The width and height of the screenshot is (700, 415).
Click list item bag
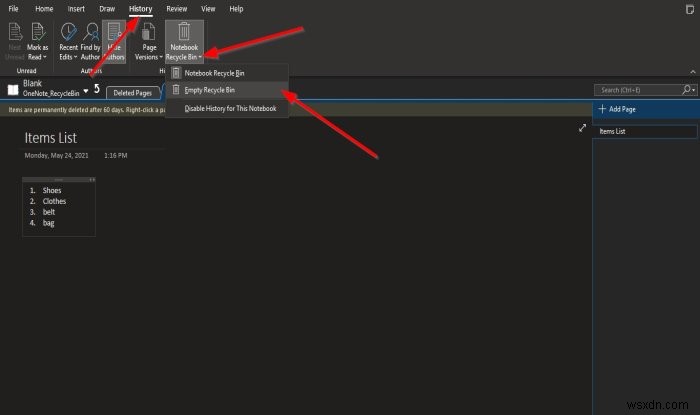(x=48, y=223)
